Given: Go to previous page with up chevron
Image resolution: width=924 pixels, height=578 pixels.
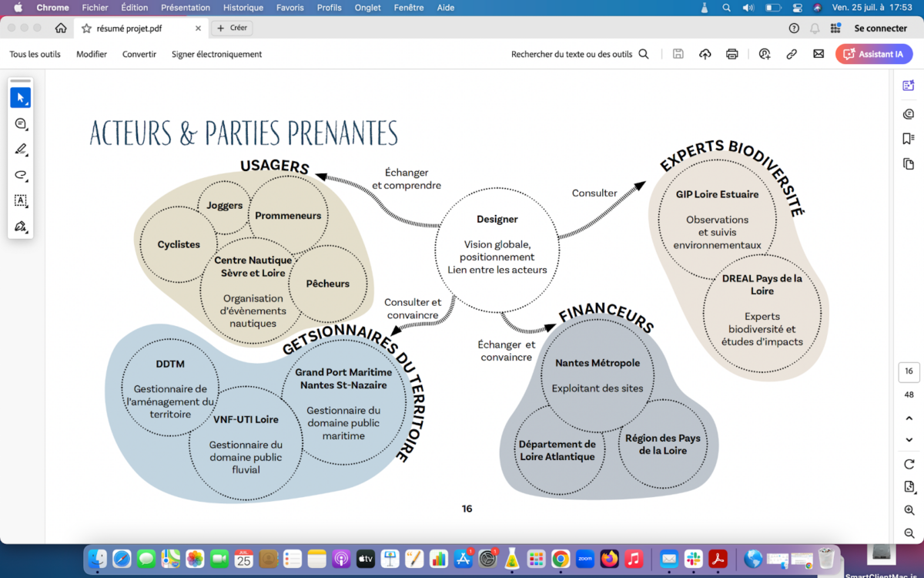Looking at the screenshot, I should coord(909,418).
